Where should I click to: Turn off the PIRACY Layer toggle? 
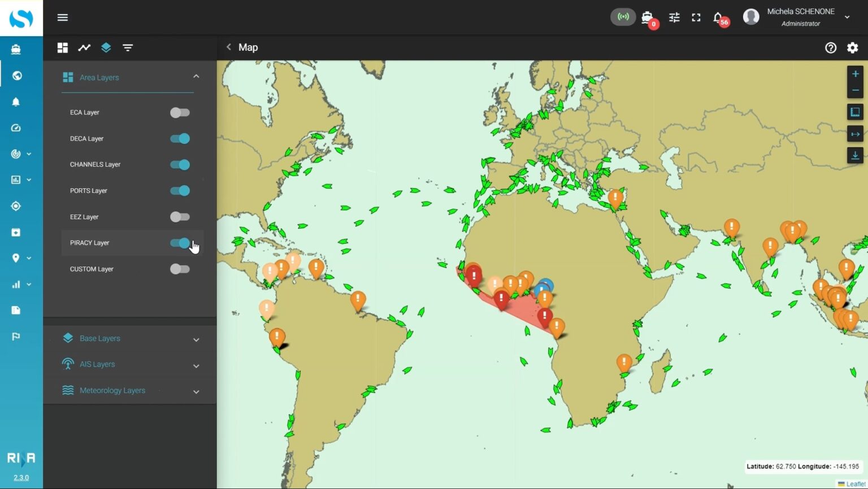point(180,243)
